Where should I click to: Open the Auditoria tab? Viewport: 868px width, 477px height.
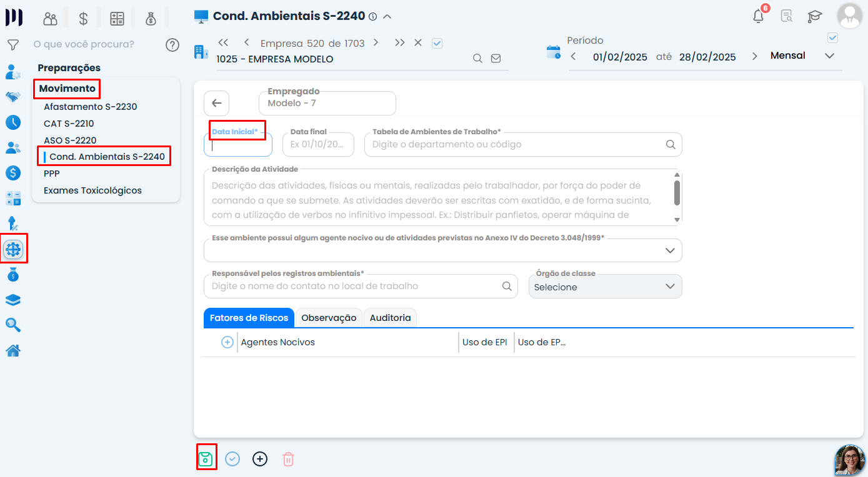pos(390,318)
